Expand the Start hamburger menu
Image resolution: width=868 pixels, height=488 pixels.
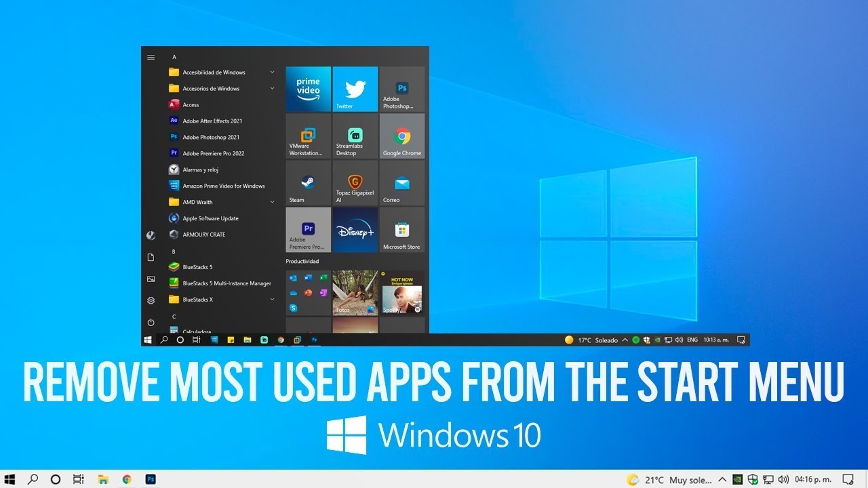click(151, 58)
